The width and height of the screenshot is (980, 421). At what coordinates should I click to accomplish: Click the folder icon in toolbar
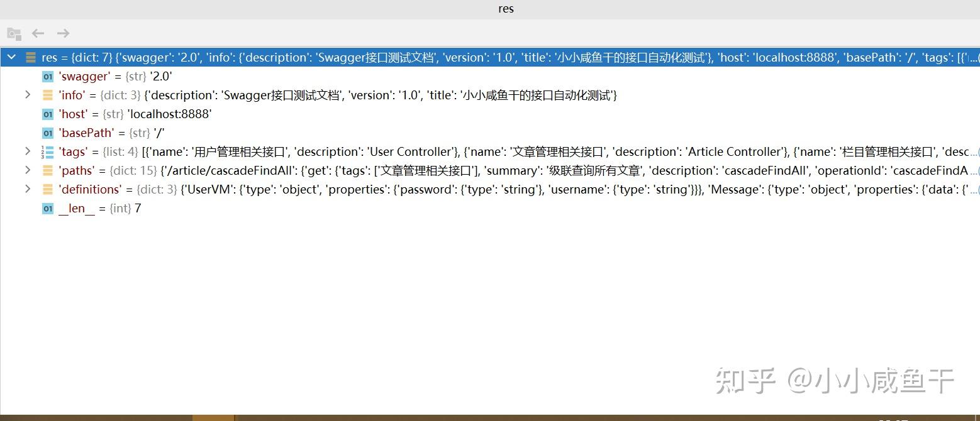[x=14, y=33]
